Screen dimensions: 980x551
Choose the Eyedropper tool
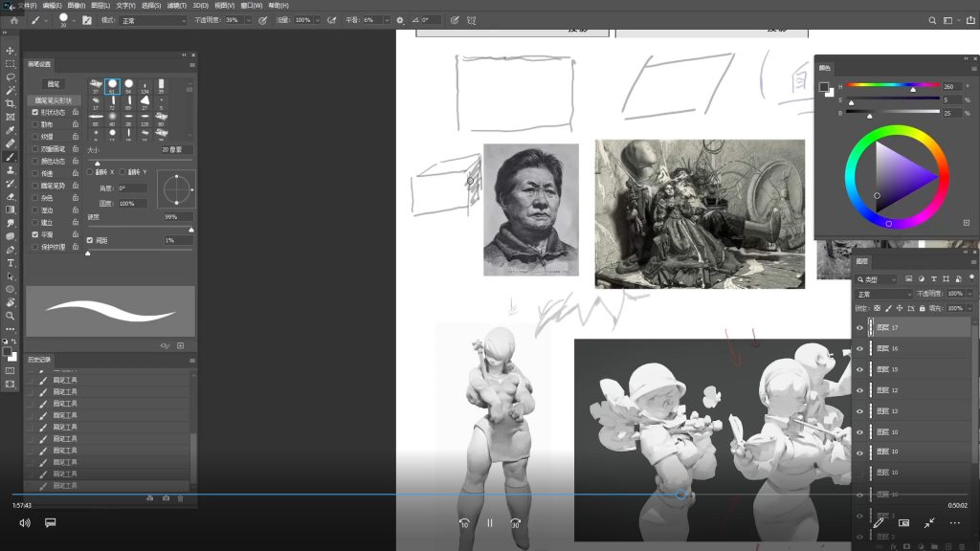(11, 130)
